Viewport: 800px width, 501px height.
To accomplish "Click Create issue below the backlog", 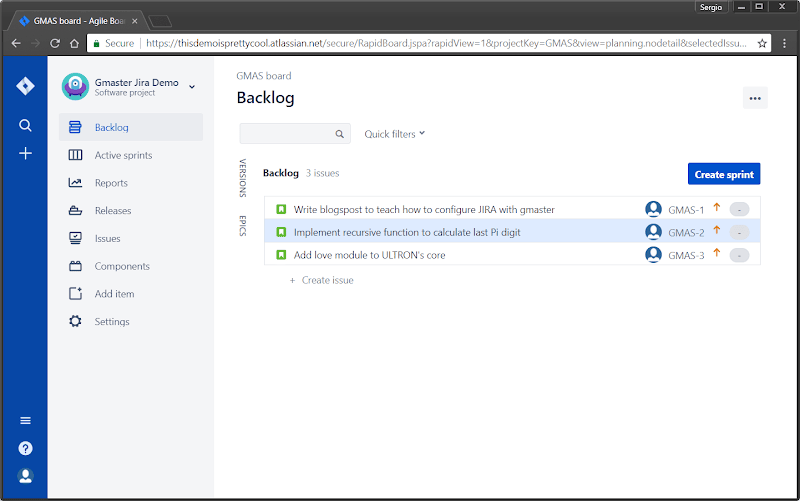I will (321, 280).
